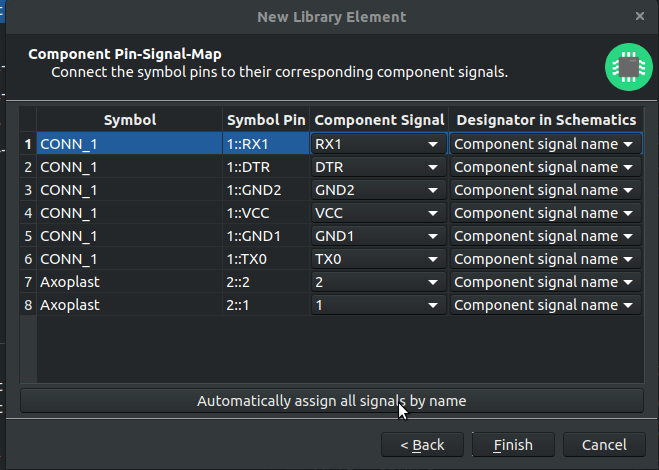Open designator dropdown in row 8
659x470 pixels.
point(546,305)
